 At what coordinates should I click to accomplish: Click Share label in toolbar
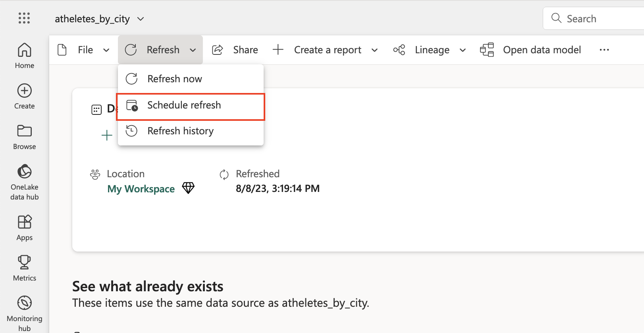[x=245, y=50]
